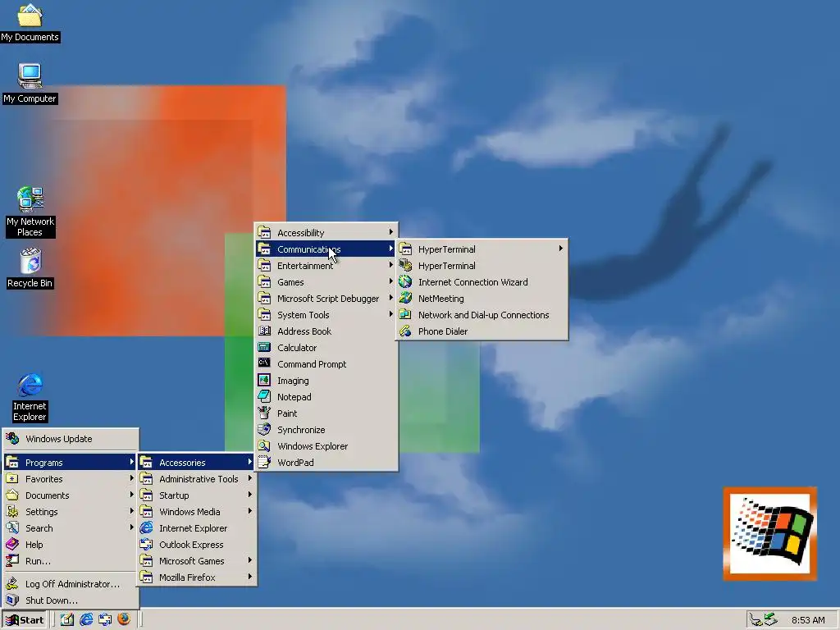The image size is (840, 630).
Task: Launch Internet Explorer from quick launch
Action: coord(86,620)
